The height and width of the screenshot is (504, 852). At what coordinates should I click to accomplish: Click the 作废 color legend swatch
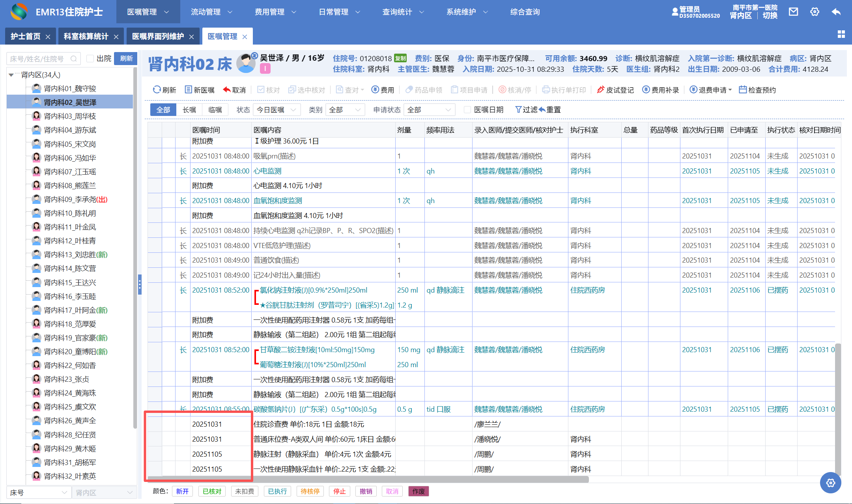tap(418, 491)
